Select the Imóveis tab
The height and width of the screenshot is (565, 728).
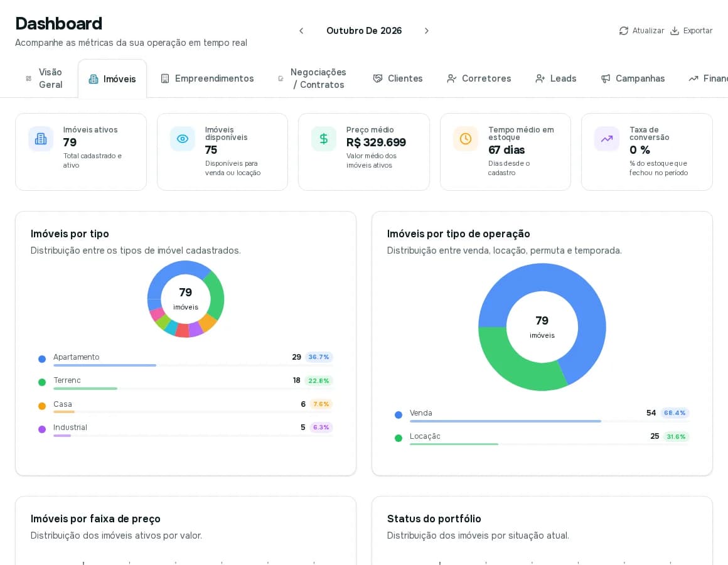click(112, 79)
